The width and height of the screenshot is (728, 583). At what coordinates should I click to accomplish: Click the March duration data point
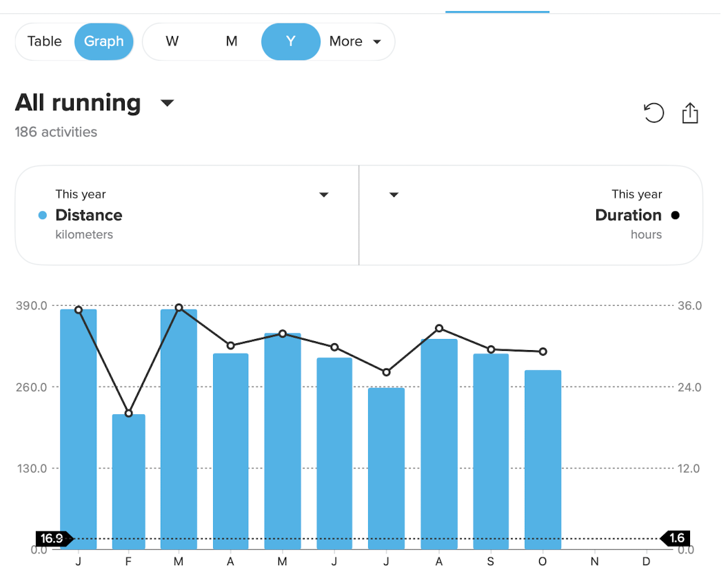179,307
